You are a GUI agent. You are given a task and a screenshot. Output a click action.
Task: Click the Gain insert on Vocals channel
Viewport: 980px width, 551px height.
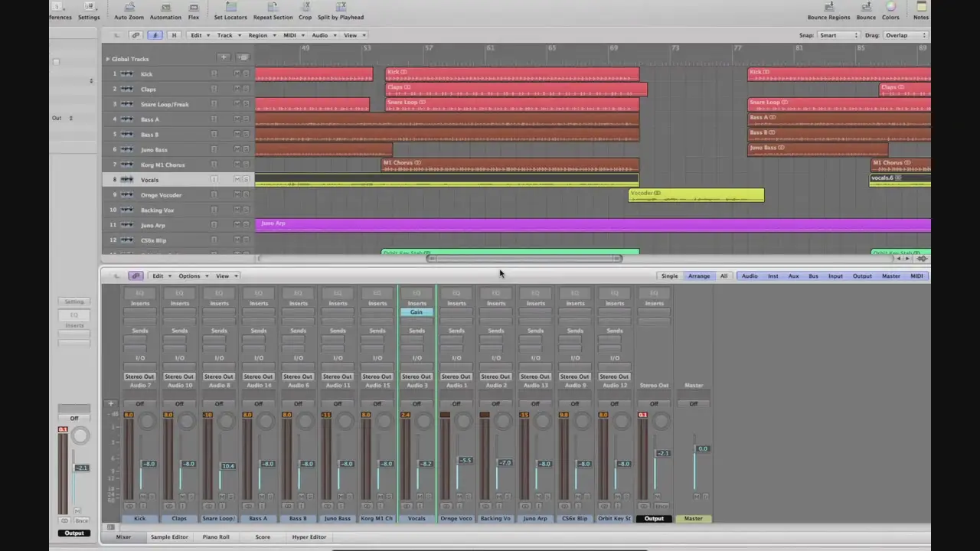click(416, 312)
